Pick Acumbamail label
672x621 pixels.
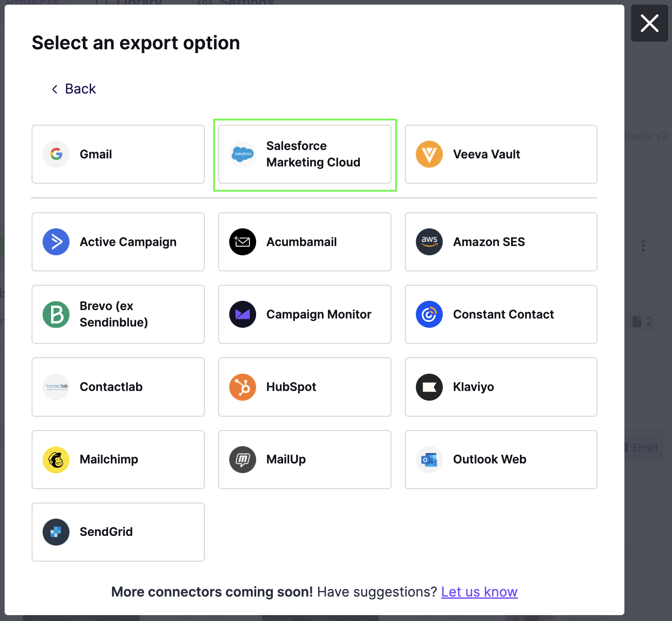point(302,242)
